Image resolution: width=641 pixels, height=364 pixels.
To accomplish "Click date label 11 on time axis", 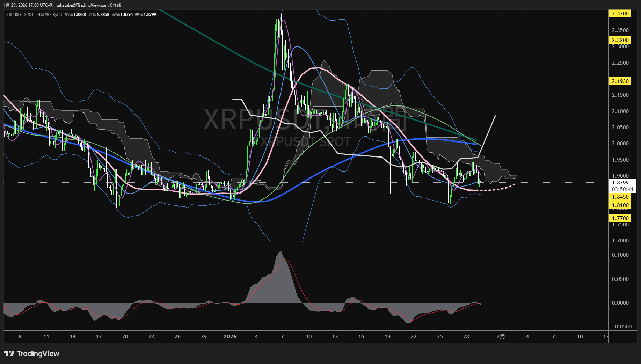I will (46, 337).
